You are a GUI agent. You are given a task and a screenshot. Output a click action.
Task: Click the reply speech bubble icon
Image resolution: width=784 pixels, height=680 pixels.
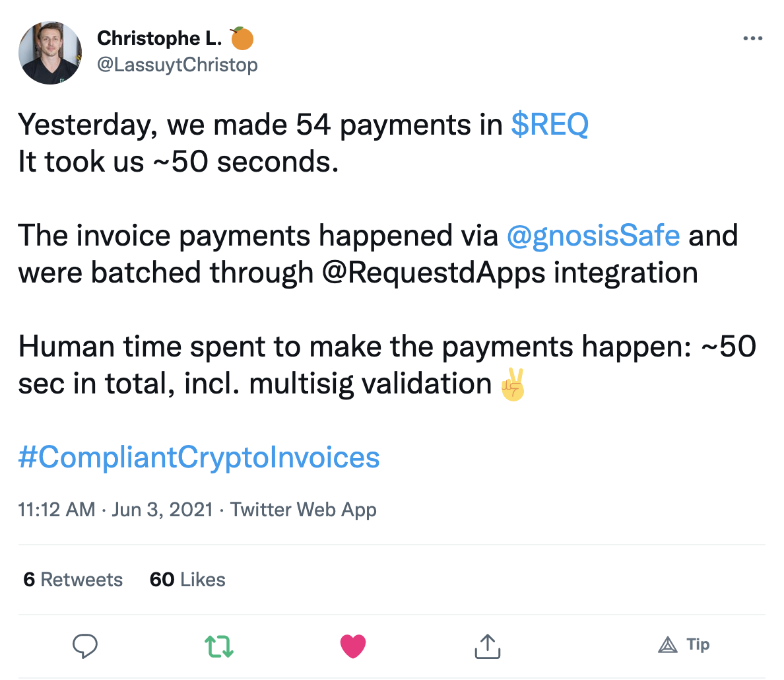(84, 646)
